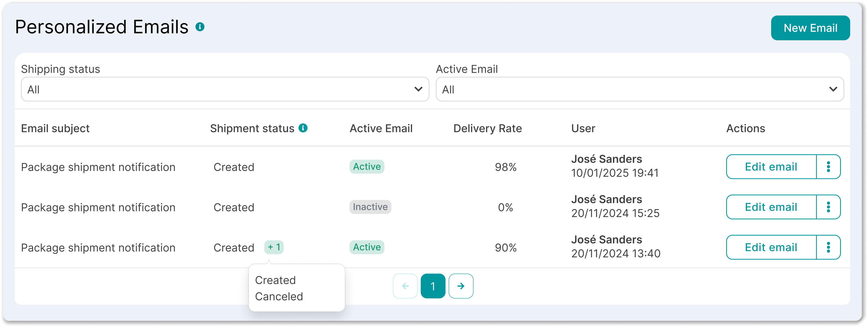The width and height of the screenshot is (868, 327).
Task: Click the Delivery Rate column header
Action: click(x=487, y=128)
